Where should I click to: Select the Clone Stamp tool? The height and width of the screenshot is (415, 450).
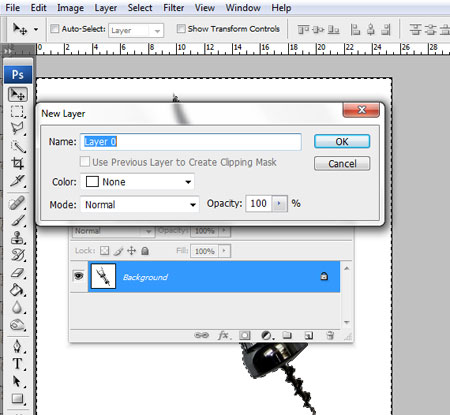click(17, 238)
